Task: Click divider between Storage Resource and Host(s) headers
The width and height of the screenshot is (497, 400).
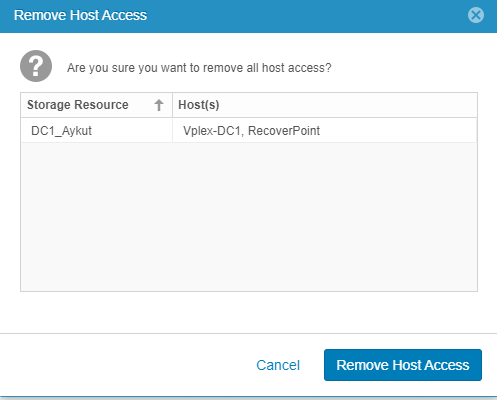Action: tap(172, 105)
